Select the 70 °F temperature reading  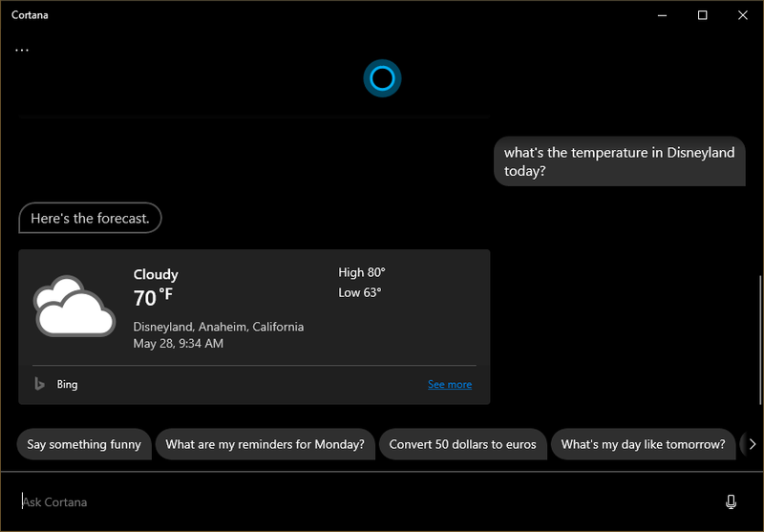(153, 298)
